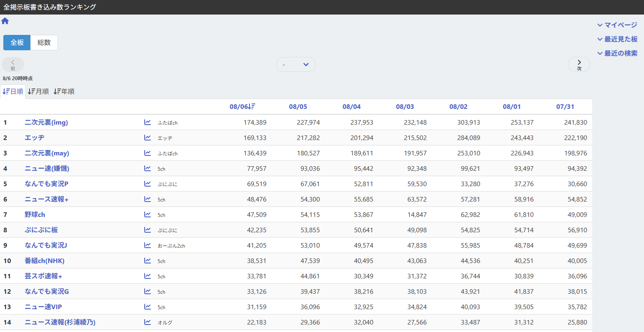Screen dimensions: 644x332
Task: Open chart icon for 二次元裏(may) row
Action: [x=147, y=153]
